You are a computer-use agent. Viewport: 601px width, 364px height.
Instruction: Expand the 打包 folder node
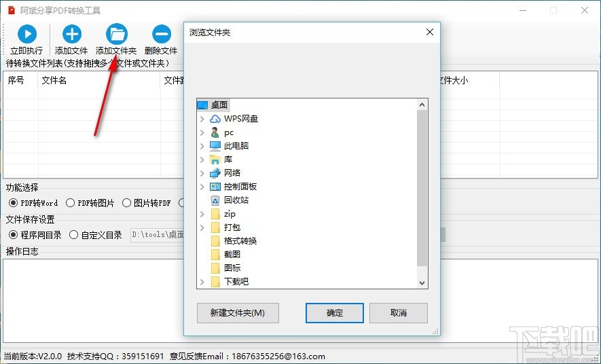[202, 227]
